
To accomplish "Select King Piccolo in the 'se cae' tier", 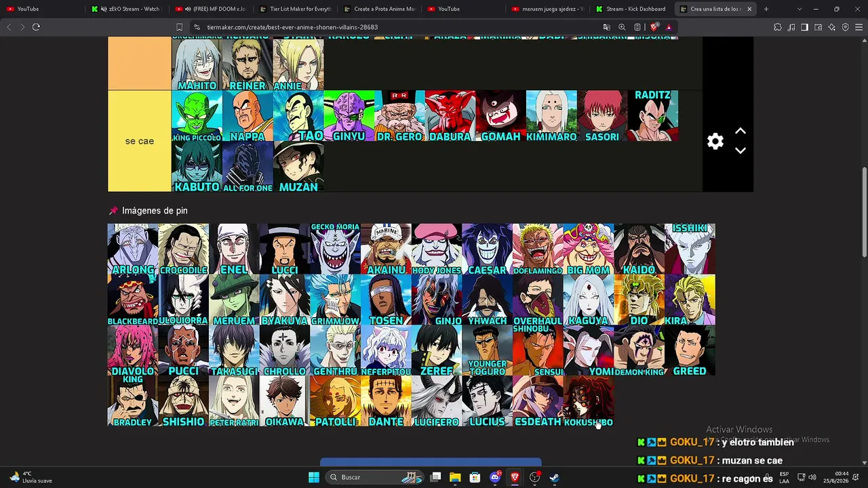I will 197,116.
